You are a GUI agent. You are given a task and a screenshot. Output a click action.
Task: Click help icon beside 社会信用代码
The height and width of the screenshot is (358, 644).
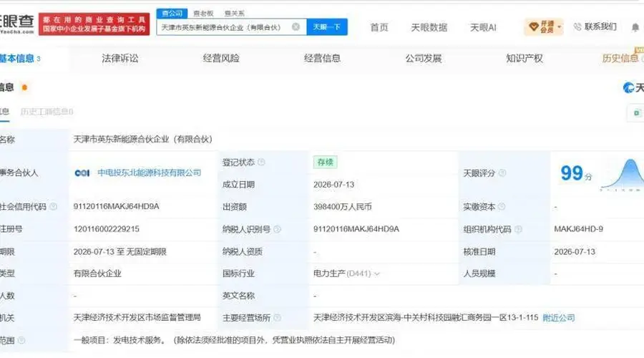pyautogui.click(x=54, y=206)
